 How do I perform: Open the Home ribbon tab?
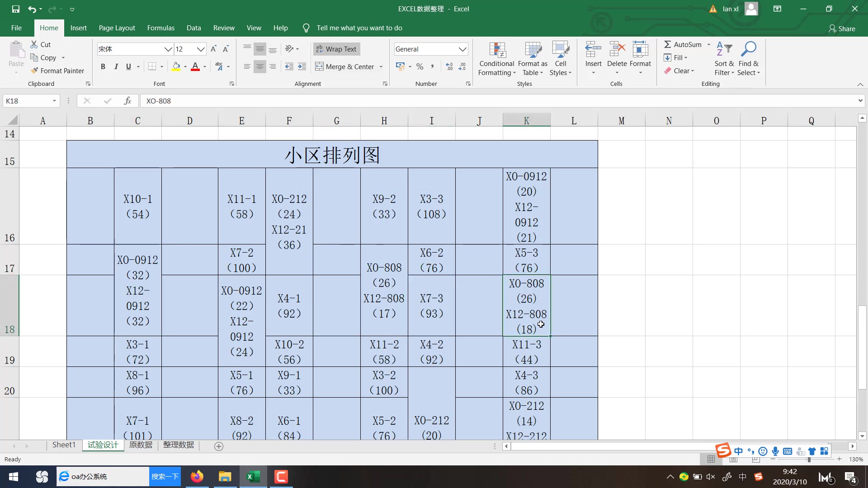click(x=49, y=28)
